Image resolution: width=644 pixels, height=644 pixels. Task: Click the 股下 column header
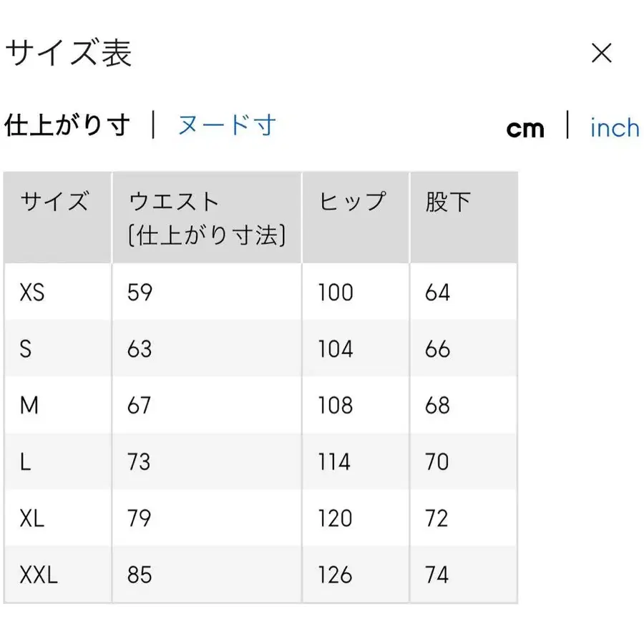[445, 202]
